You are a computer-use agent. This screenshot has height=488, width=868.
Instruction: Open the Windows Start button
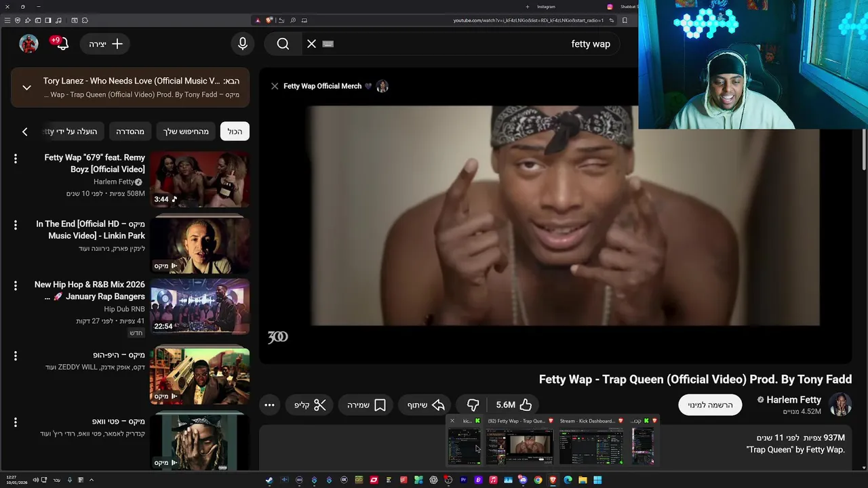tap(597, 480)
